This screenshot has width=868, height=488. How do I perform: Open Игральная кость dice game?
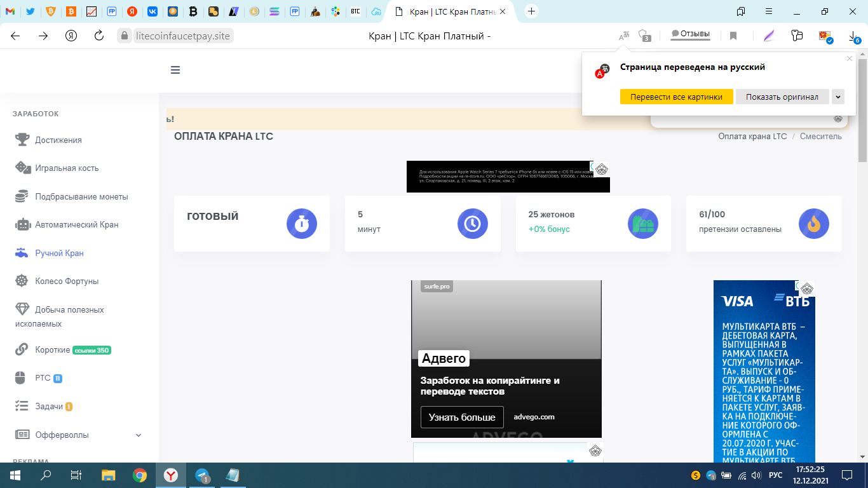click(x=67, y=168)
